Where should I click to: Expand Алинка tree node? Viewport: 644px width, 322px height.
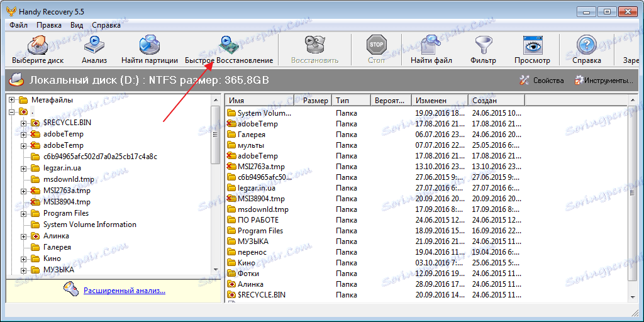pos(23,236)
